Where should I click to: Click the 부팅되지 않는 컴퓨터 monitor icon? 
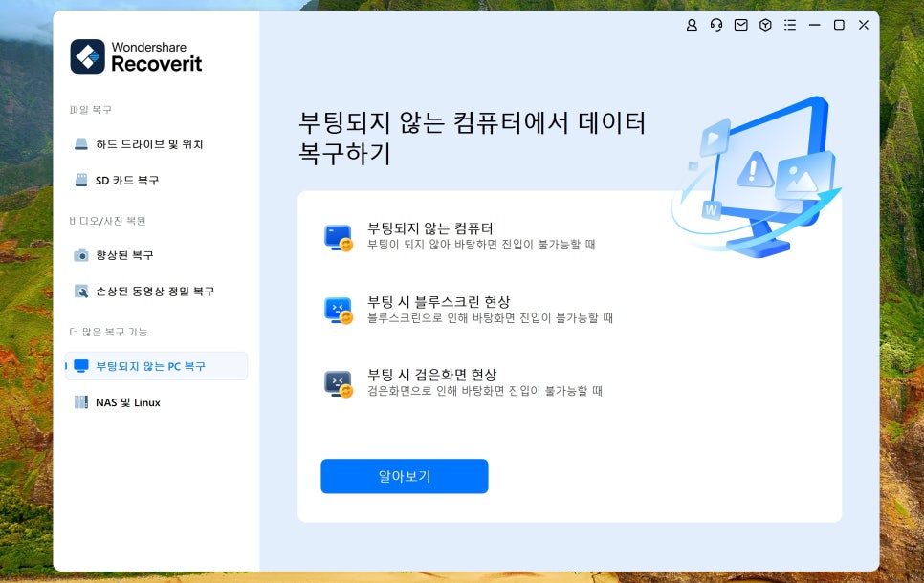[x=339, y=237]
